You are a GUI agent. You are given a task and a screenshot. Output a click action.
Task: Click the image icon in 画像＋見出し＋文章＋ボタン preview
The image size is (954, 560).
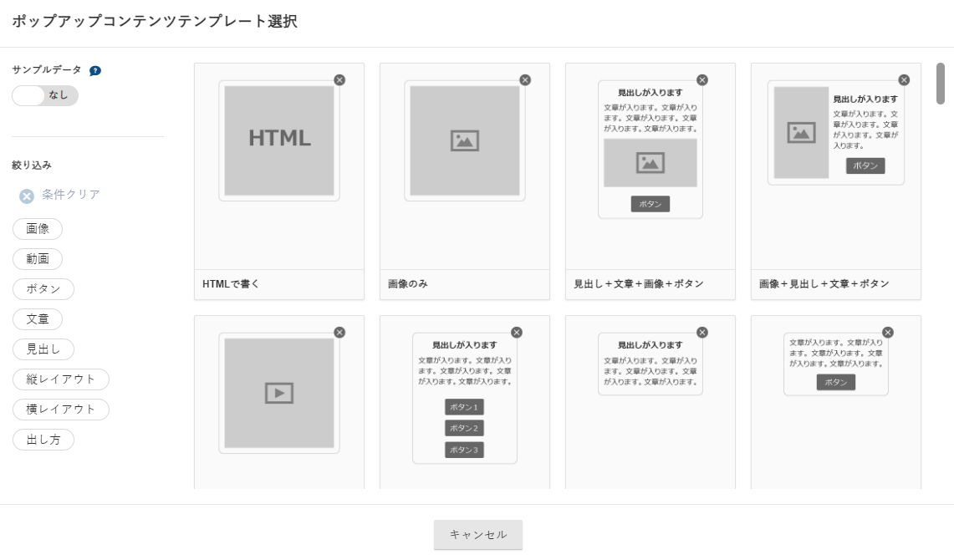(x=801, y=132)
